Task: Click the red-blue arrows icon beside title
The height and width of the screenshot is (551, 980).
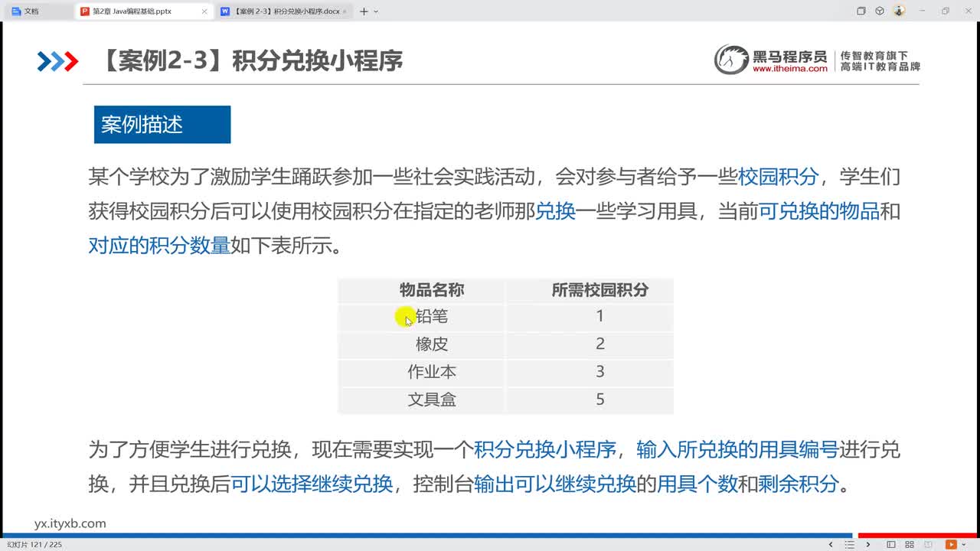Action: pyautogui.click(x=58, y=61)
